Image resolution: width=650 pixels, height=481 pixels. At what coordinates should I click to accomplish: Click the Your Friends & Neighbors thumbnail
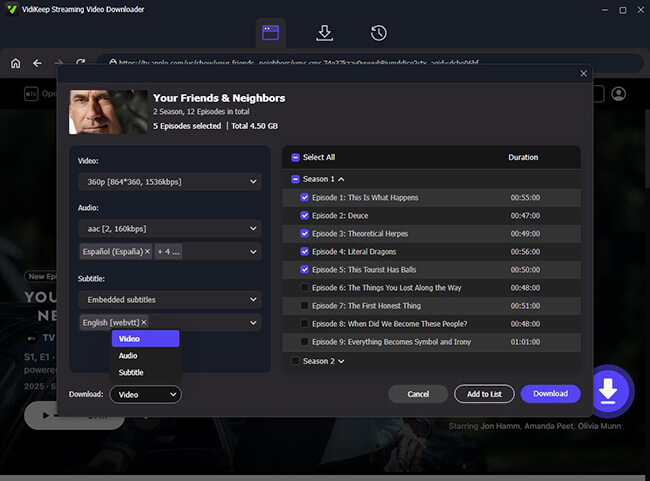pos(108,112)
